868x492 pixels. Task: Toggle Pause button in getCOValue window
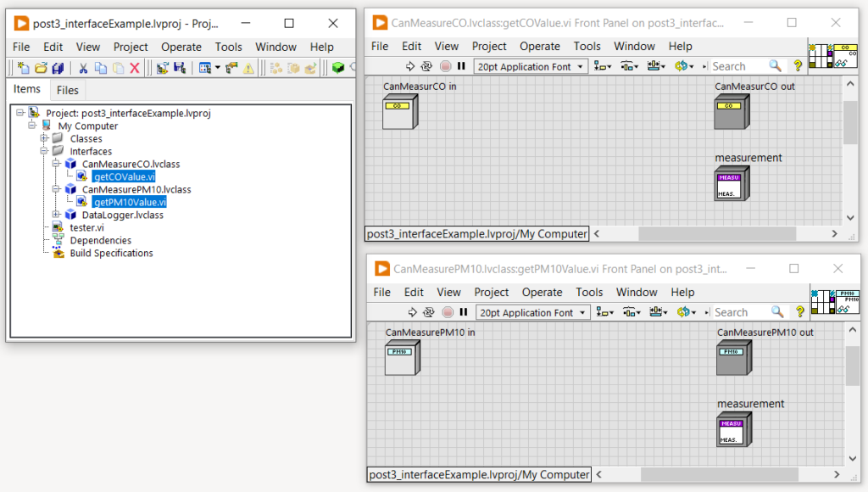coord(461,66)
